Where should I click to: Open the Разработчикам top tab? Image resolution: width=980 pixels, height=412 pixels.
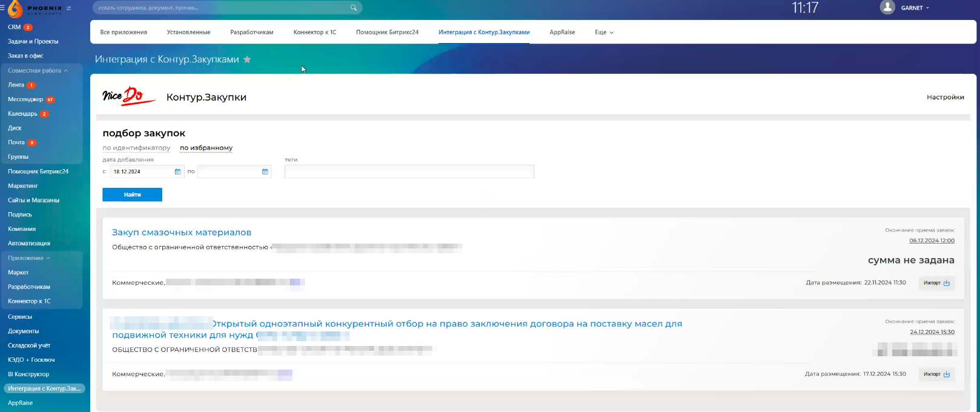[x=252, y=32]
